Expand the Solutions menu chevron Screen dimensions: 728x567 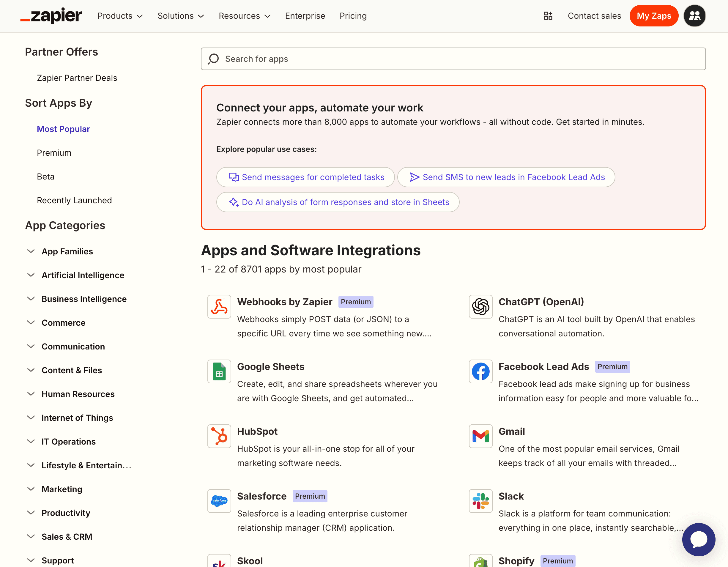(201, 16)
